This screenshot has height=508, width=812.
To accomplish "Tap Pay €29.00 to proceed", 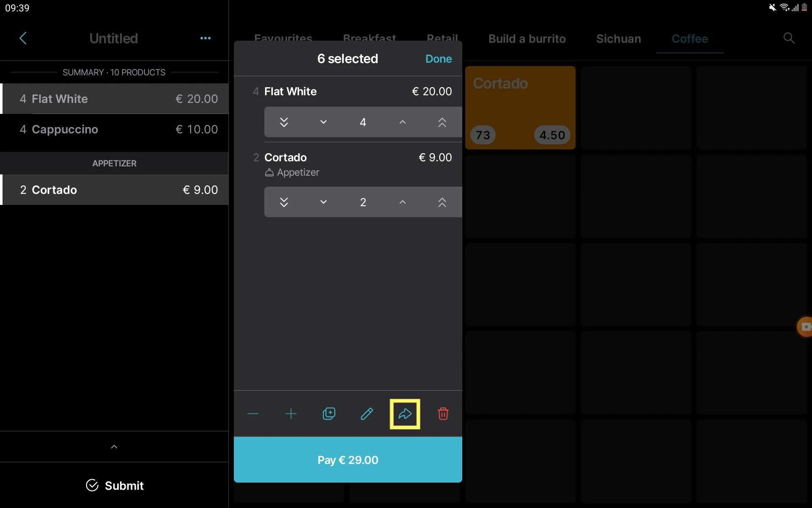I will coord(347,460).
